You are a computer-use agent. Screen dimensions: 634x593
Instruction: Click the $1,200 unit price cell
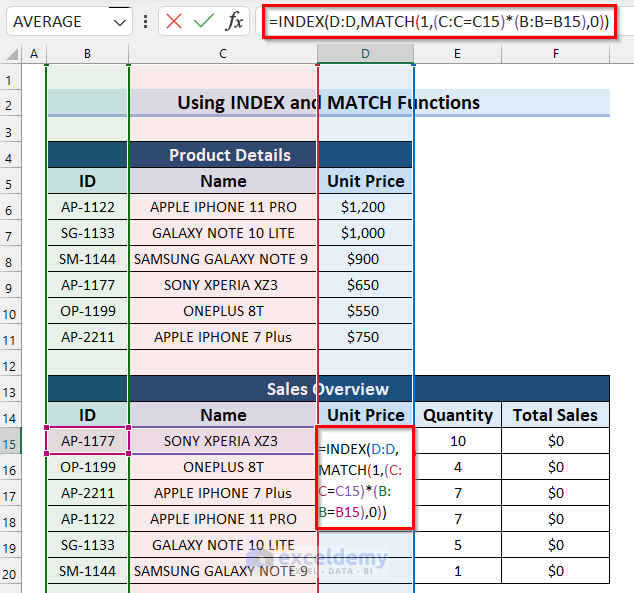click(x=365, y=207)
